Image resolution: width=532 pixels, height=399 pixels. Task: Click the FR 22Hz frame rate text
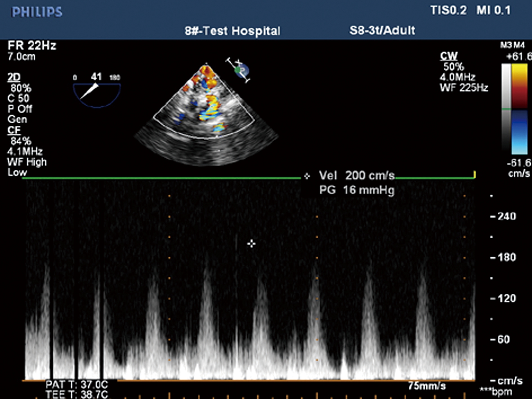32,46
